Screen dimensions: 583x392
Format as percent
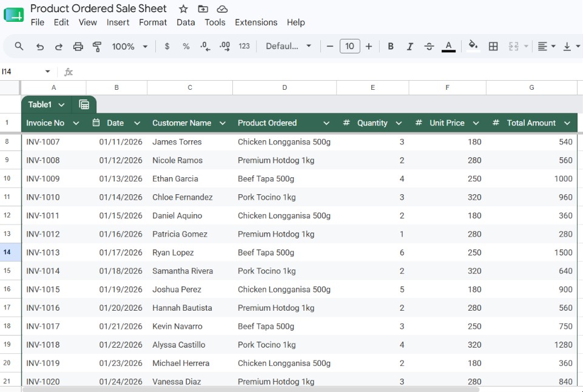coord(186,46)
